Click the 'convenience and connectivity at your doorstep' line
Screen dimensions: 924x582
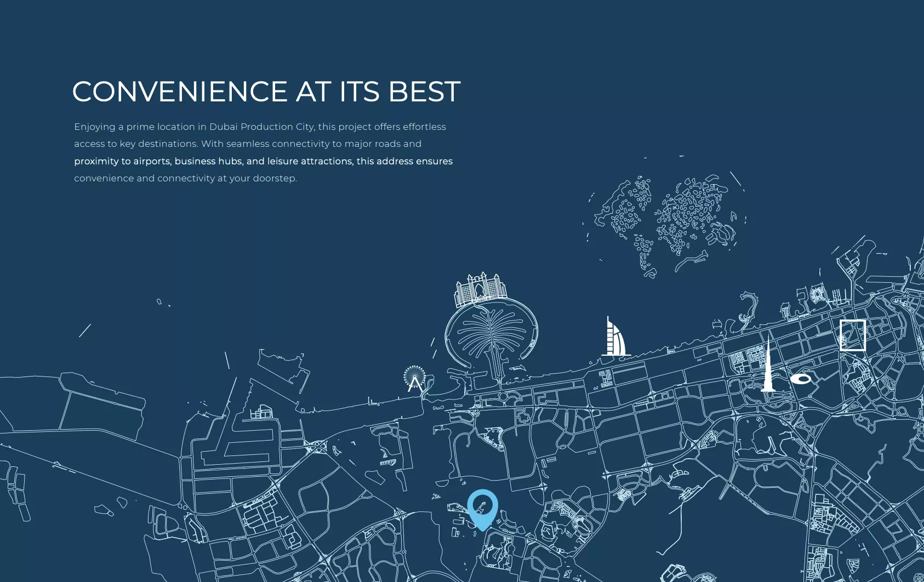pyautogui.click(x=185, y=178)
